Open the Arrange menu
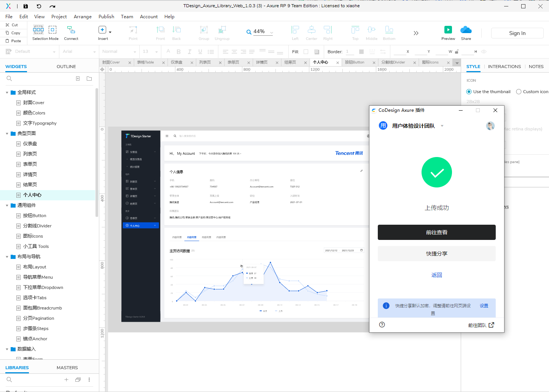This screenshot has width=549, height=392. tap(83, 17)
